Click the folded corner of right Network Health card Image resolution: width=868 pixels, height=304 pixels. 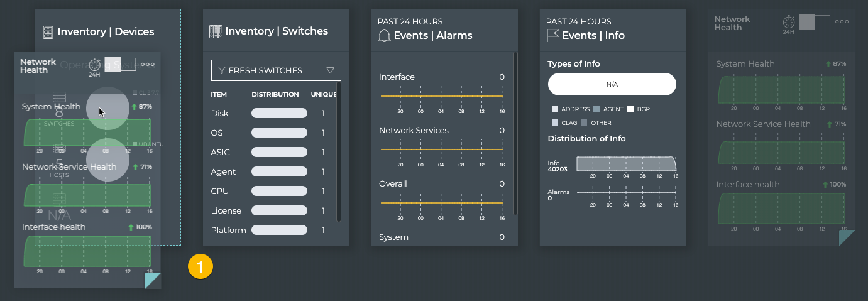point(847,237)
